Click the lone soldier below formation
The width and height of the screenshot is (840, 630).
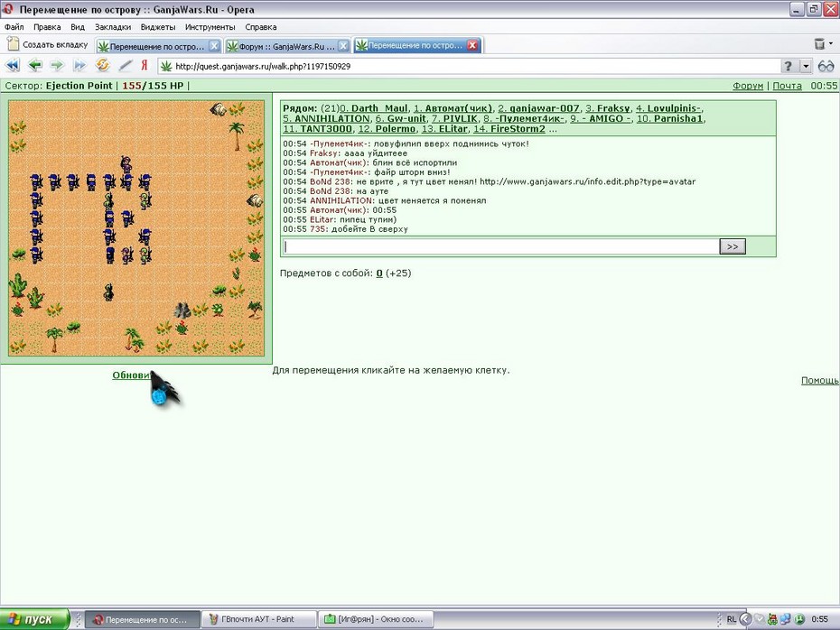[108, 292]
